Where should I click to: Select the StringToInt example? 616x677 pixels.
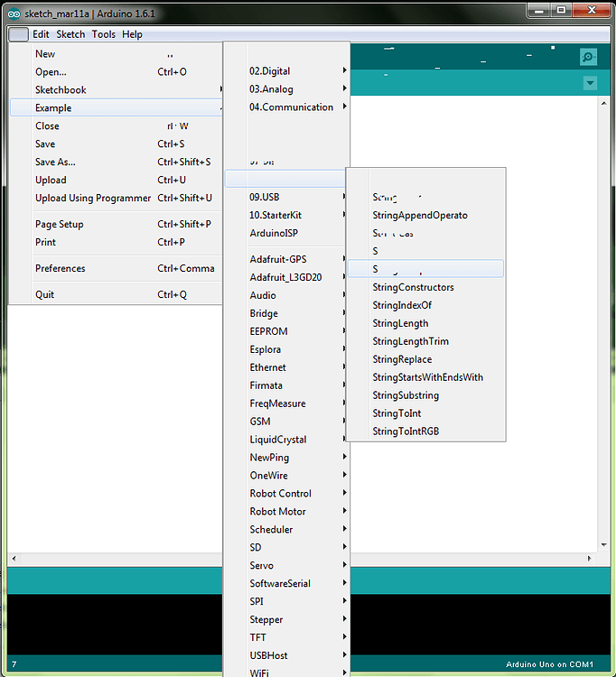(x=425, y=413)
